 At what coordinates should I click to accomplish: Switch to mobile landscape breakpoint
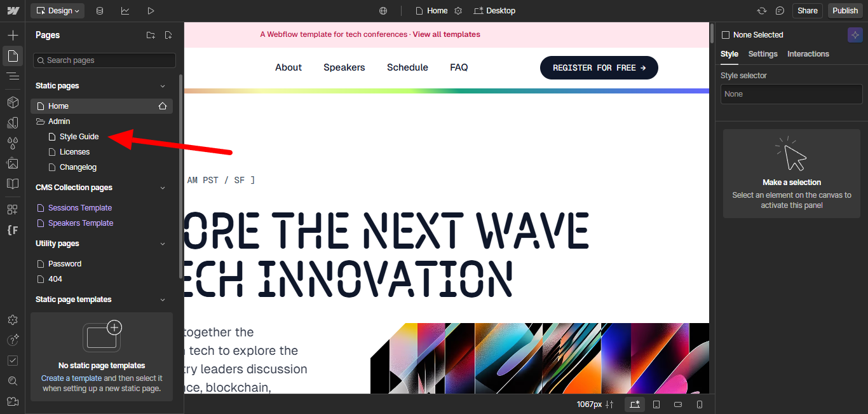[x=678, y=404]
